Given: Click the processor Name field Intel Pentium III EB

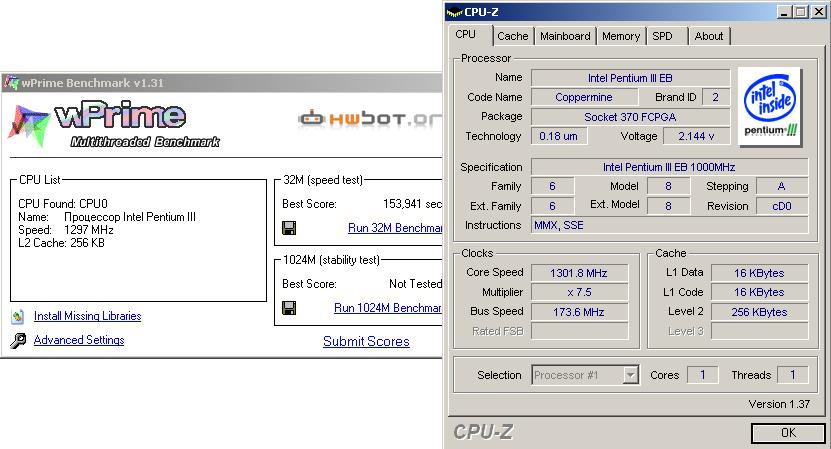Looking at the screenshot, I should 630,78.
